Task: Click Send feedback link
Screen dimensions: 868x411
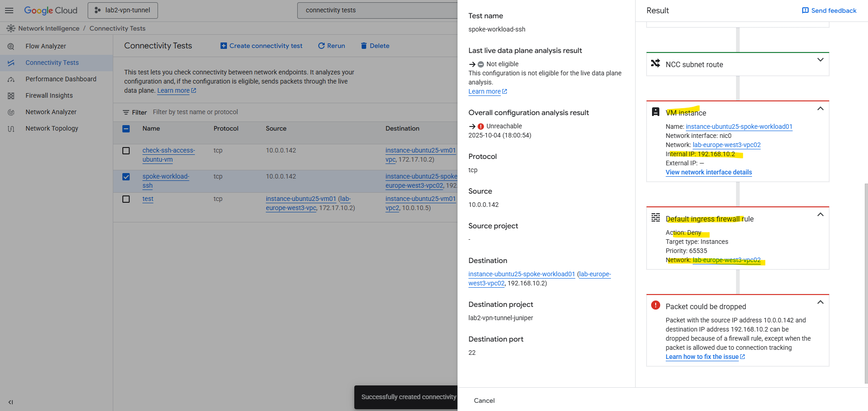Action: pos(829,11)
